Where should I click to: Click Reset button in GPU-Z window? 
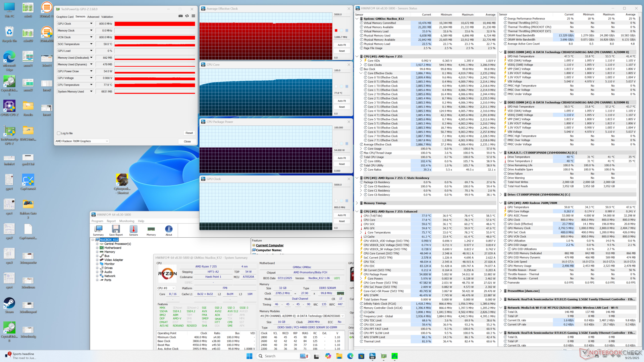(x=189, y=133)
